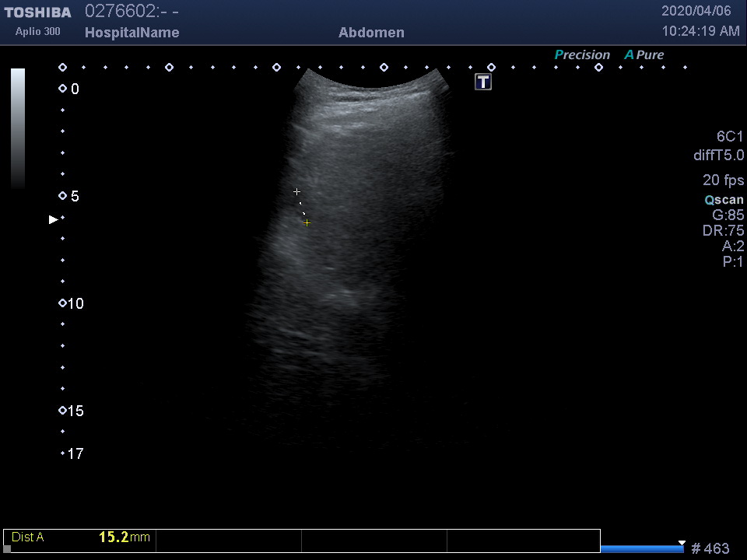
Task: Toggle the APure indicator
Action: (644, 55)
